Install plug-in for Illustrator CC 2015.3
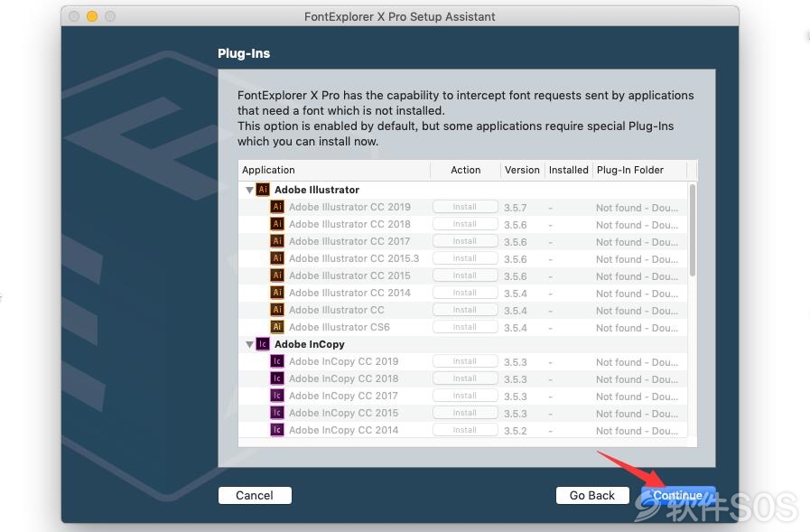Screen dimensions: 810x532 pyautogui.click(x=465, y=258)
